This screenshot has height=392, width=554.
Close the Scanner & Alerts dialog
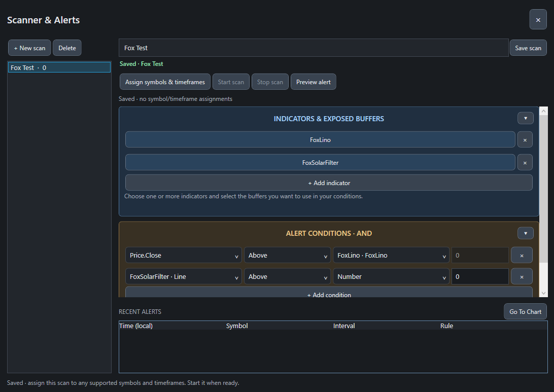[x=538, y=20]
